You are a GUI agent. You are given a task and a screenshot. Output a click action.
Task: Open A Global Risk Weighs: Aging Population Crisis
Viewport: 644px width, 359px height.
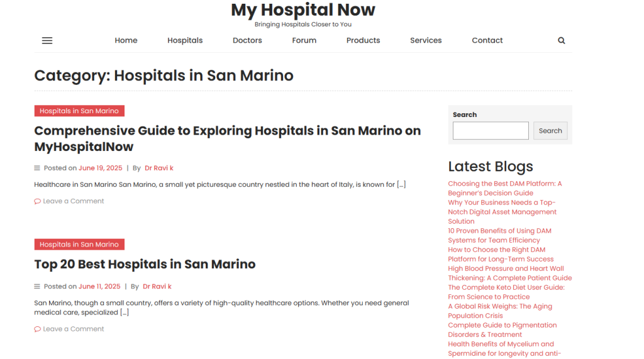pos(500,311)
